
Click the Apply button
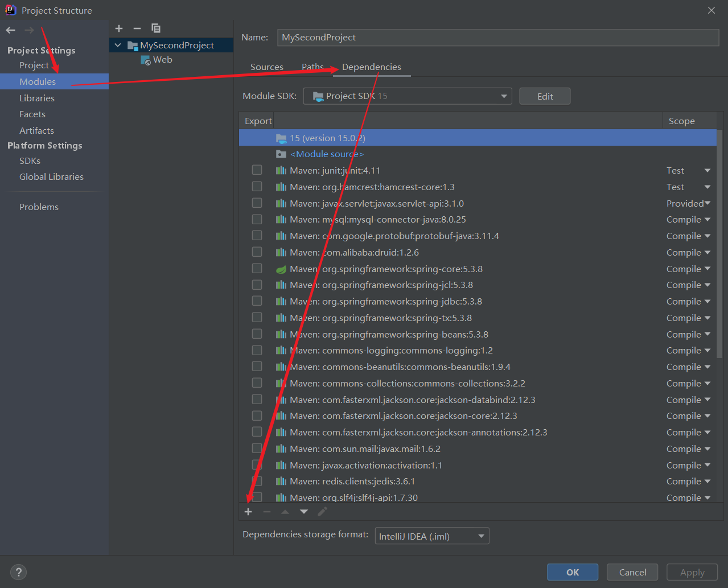point(692,573)
